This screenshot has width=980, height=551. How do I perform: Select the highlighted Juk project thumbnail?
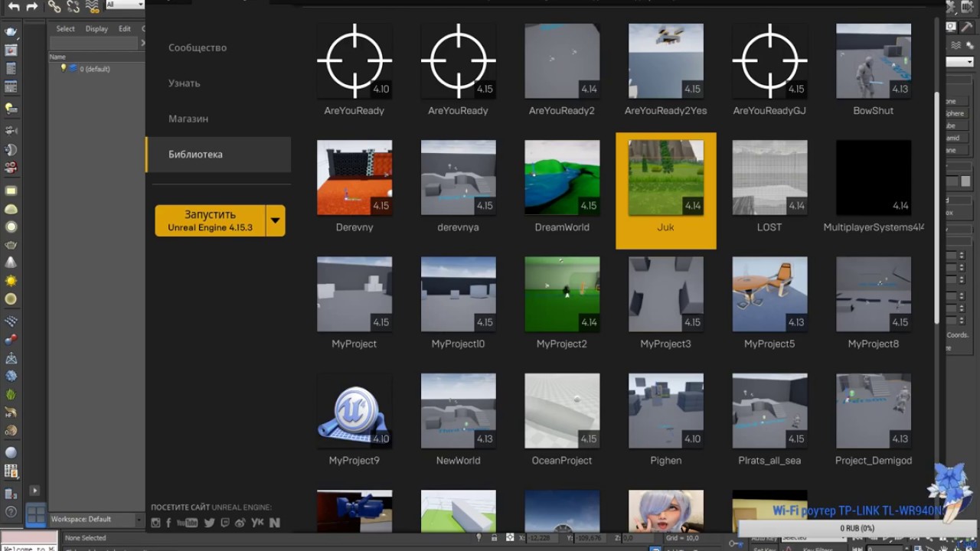tap(666, 178)
